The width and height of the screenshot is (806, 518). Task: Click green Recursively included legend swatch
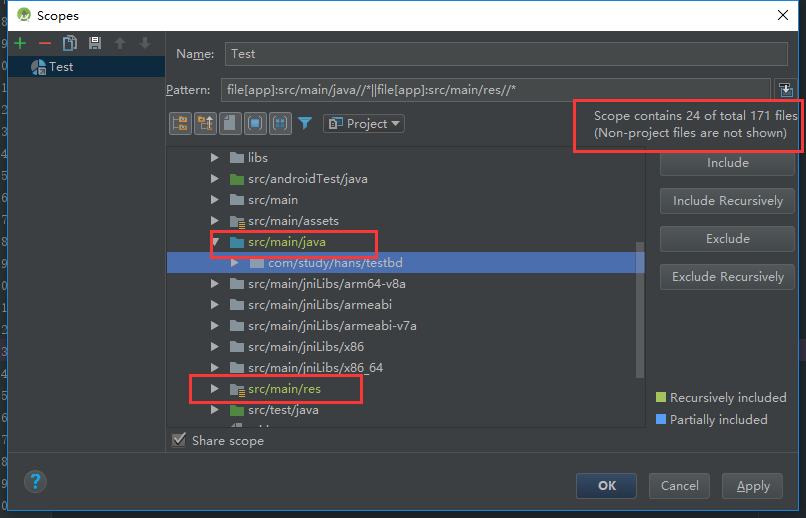point(661,397)
